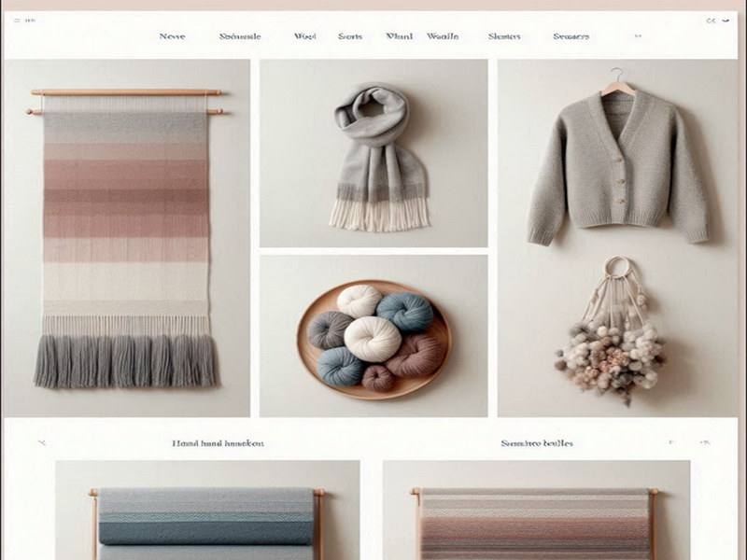Viewport: 747px width, 560px height.
Task: View the pom-pom macrame hanging item
Action: click(613, 341)
